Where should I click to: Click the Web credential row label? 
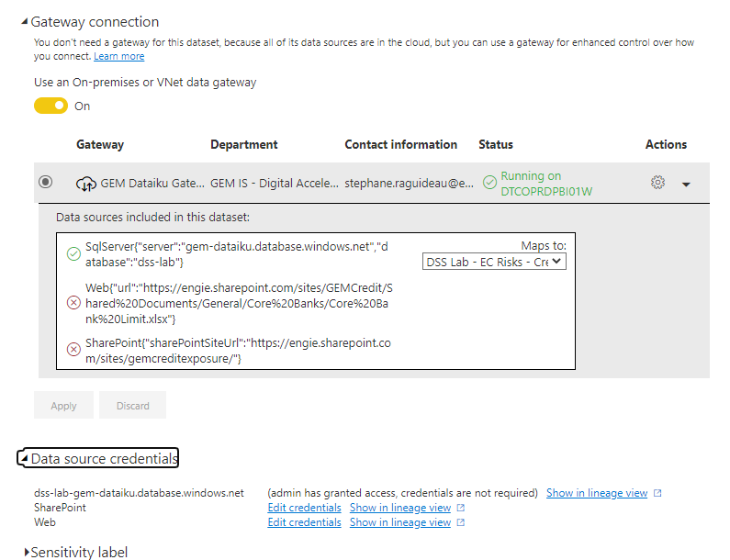pyautogui.click(x=45, y=522)
